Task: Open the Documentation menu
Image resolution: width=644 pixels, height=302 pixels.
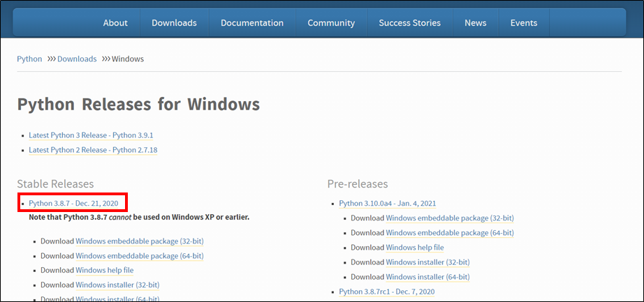Action: pos(251,23)
